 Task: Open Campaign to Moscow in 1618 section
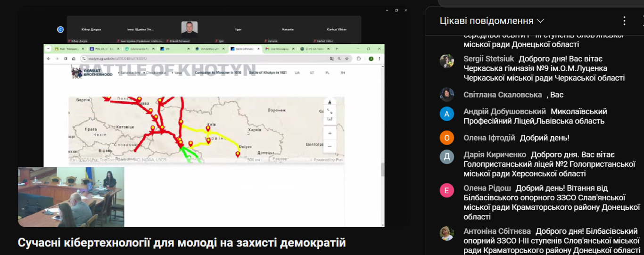pos(218,73)
